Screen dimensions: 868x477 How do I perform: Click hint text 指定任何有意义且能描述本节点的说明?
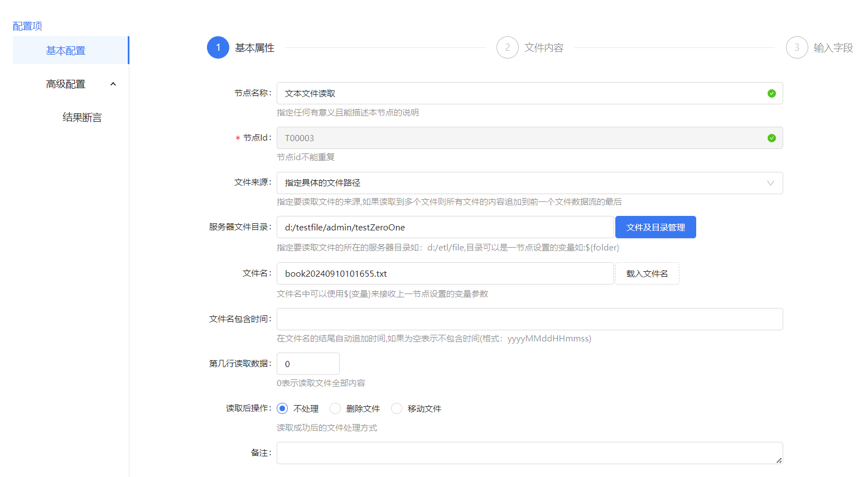pos(348,113)
